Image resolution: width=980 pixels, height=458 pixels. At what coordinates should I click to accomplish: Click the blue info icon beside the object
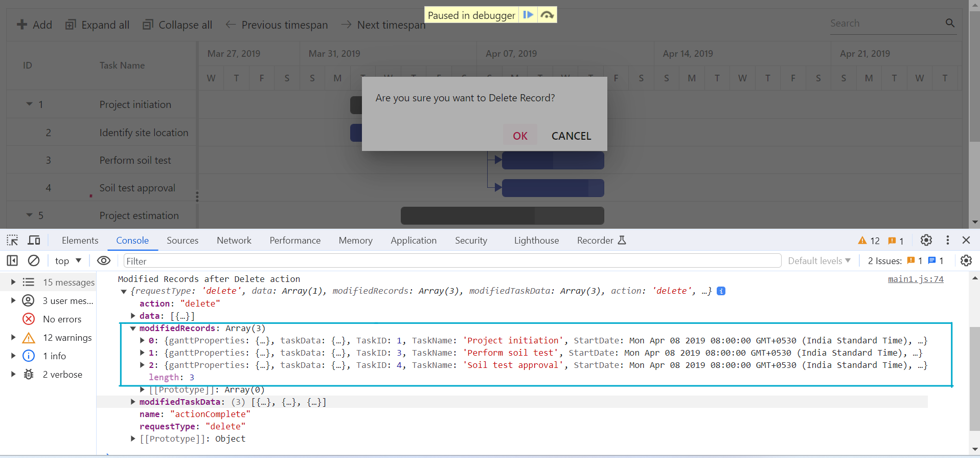coord(721,291)
